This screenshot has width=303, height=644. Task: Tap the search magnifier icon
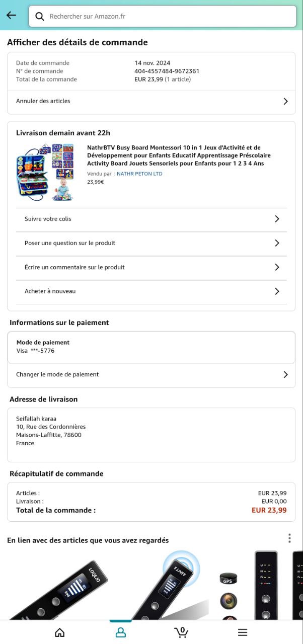tap(40, 17)
